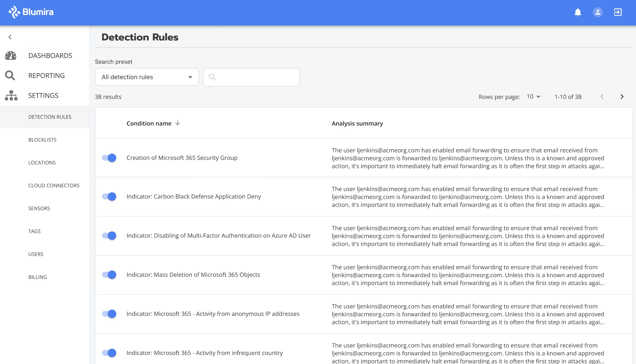Image resolution: width=636 pixels, height=364 pixels.
Task: Turn off Mass Deletion of Microsoft 365 Objects
Action: [x=109, y=275]
